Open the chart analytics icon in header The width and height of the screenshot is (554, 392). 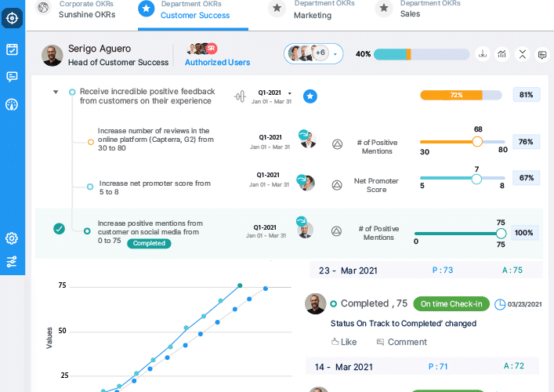tap(503, 54)
